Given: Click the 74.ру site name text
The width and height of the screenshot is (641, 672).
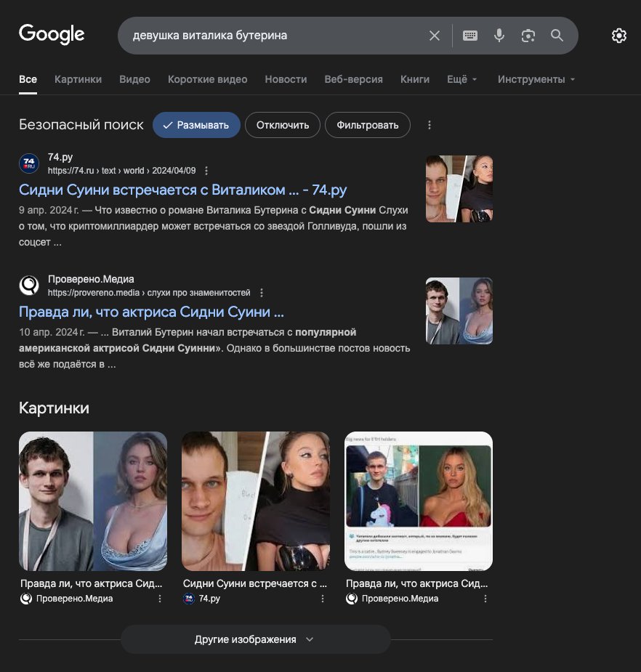Looking at the screenshot, I should 60,158.
